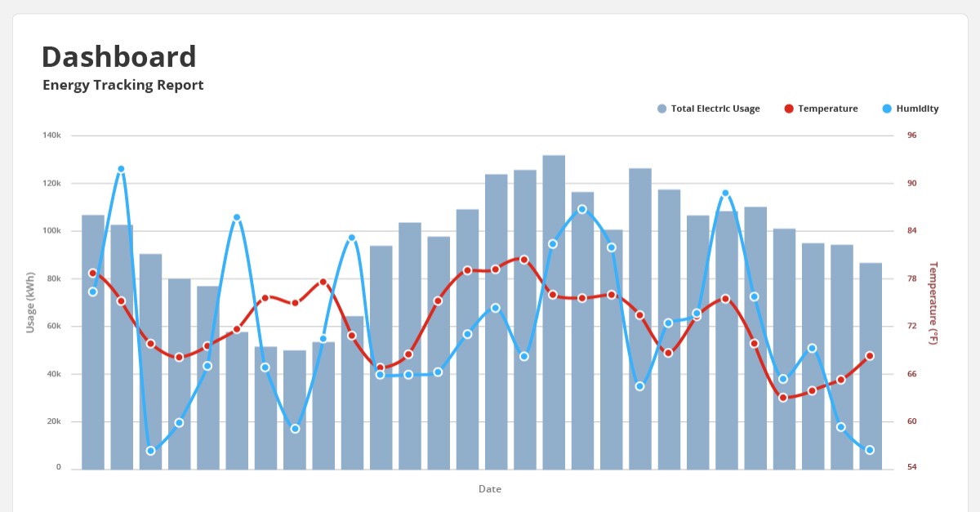The image size is (980, 512).
Task: Click the blue Humidity legend dot
Action: click(887, 109)
